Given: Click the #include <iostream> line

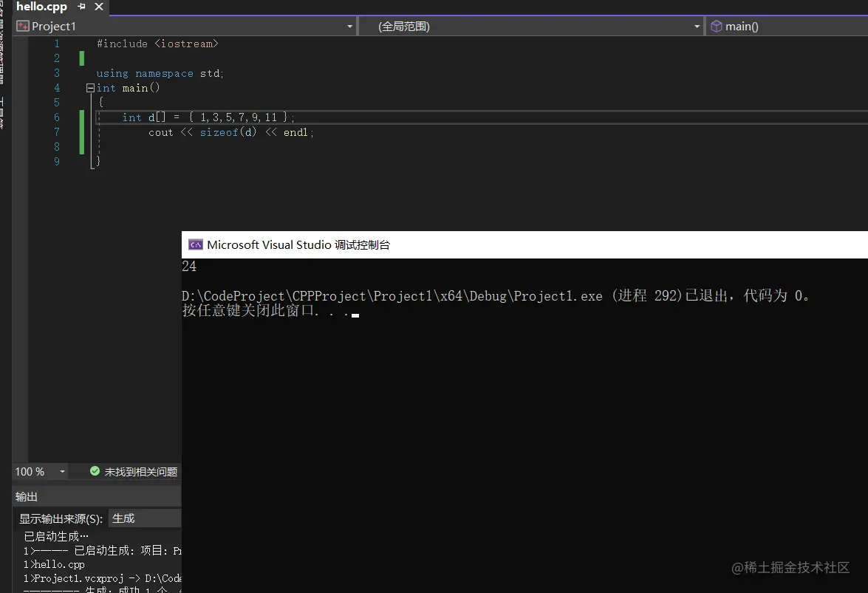Looking at the screenshot, I should (x=158, y=44).
